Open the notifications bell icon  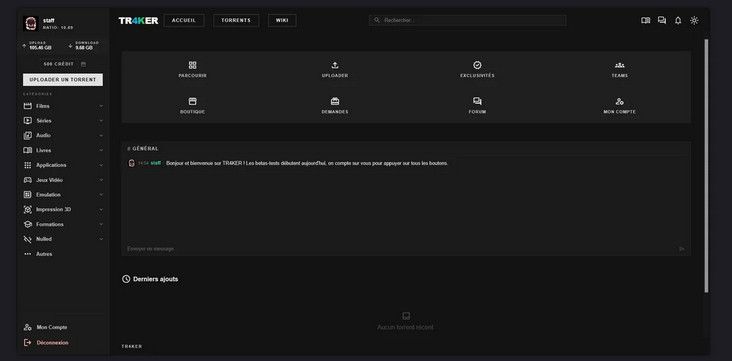point(678,21)
